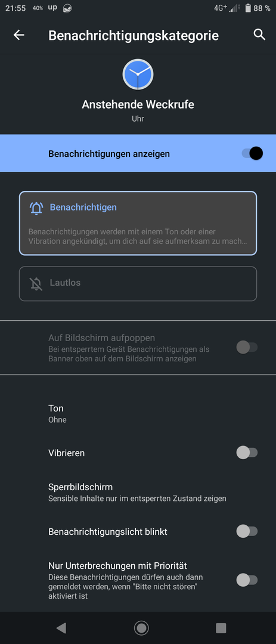Enable the Vibrieren switch
This screenshot has height=644, width=276.
pyautogui.click(x=247, y=453)
